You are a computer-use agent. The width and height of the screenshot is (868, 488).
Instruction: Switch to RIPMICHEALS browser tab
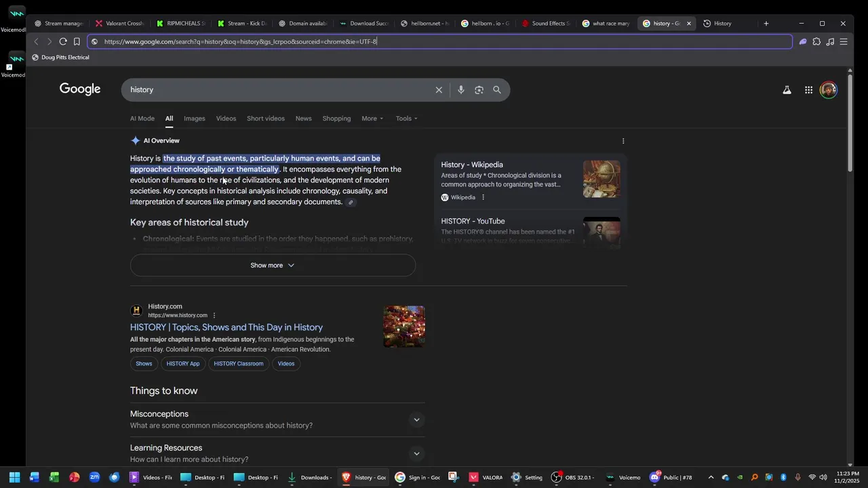coord(180,23)
